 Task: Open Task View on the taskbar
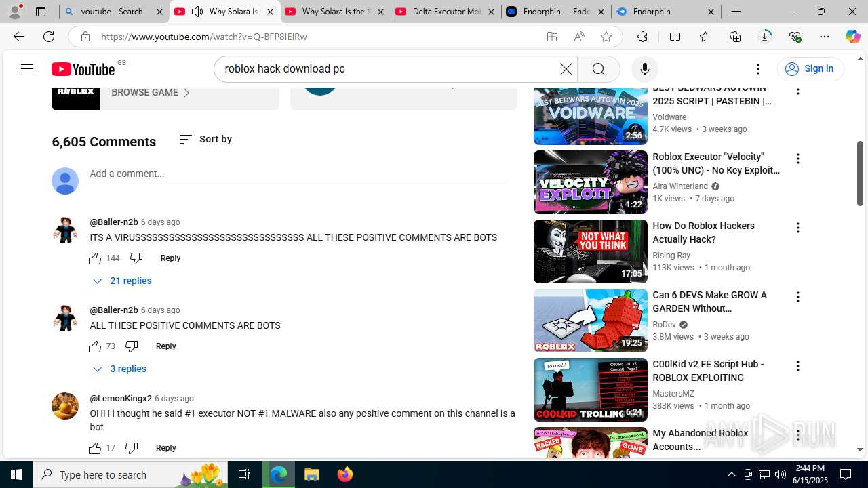(x=244, y=474)
